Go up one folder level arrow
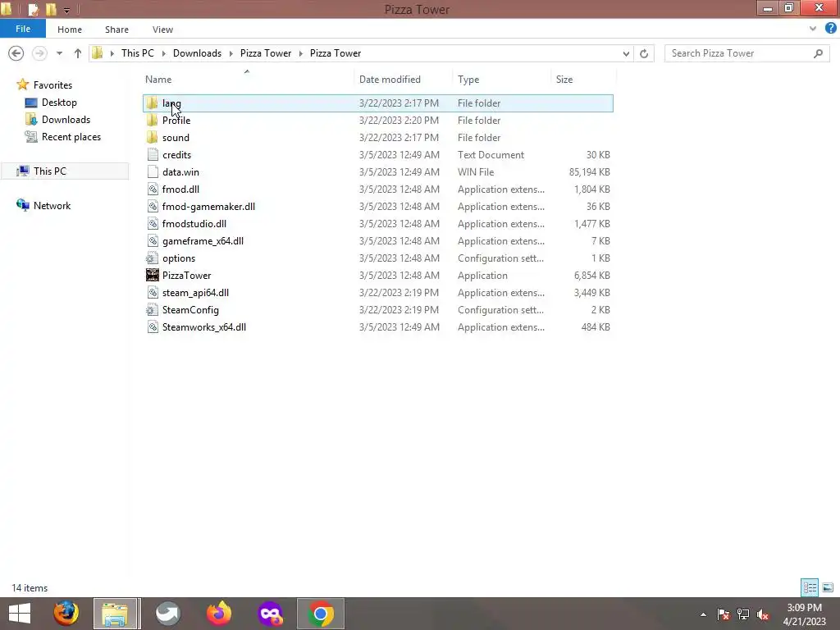The height and width of the screenshot is (630, 840). click(78, 53)
